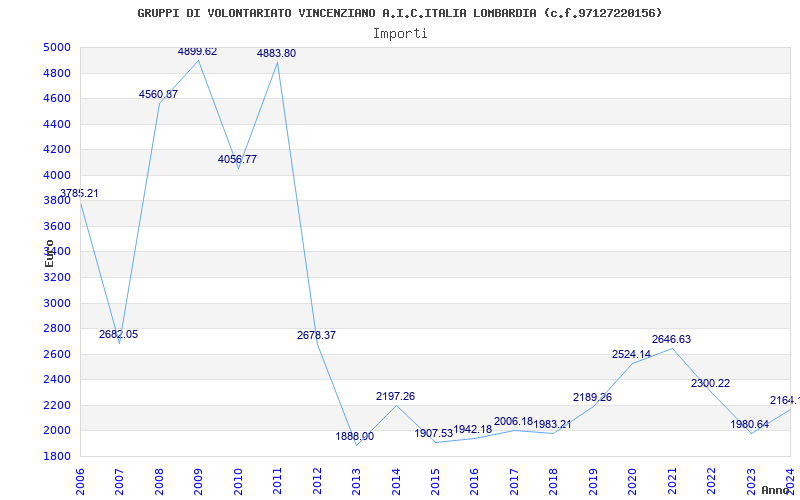This screenshot has height=500, width=800.
Task: Click the 'Euro' y-axis title
Action: pos(49,253)
